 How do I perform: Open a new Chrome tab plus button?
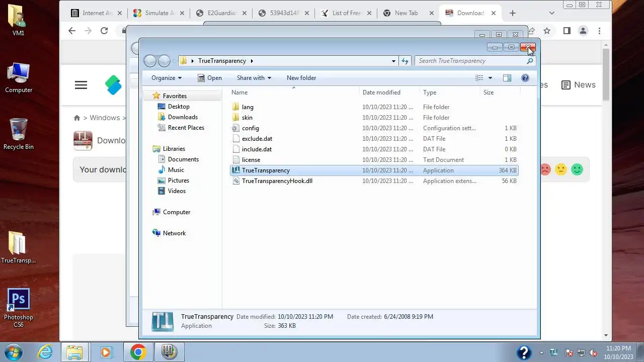[513, 13]
